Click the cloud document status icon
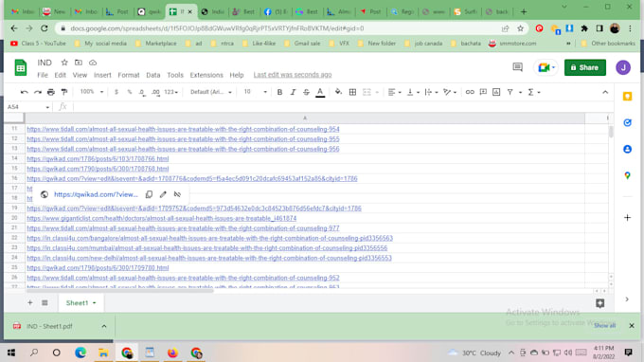Image resolution: width=644 pixels, height=362 pixels. point(93,63)
